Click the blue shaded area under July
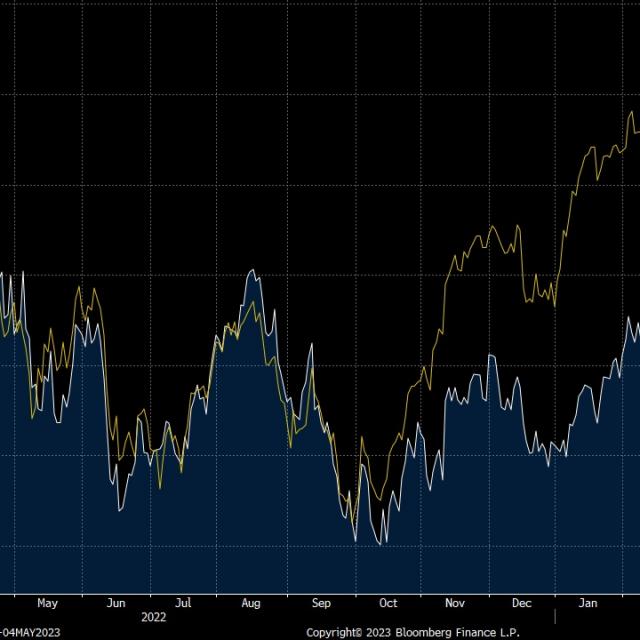This screenshot has height=640, width=640. 185,520
